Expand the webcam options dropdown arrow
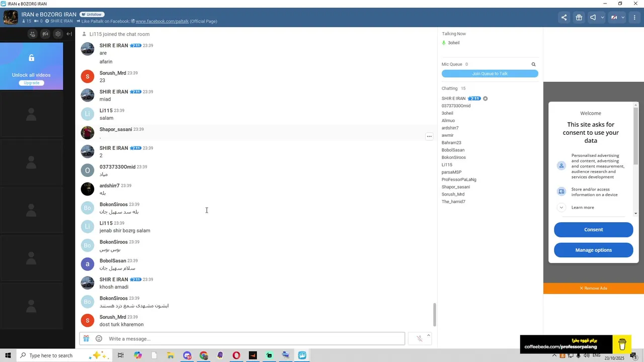This screenshot has height=362, width=644. tap(623, 18)
